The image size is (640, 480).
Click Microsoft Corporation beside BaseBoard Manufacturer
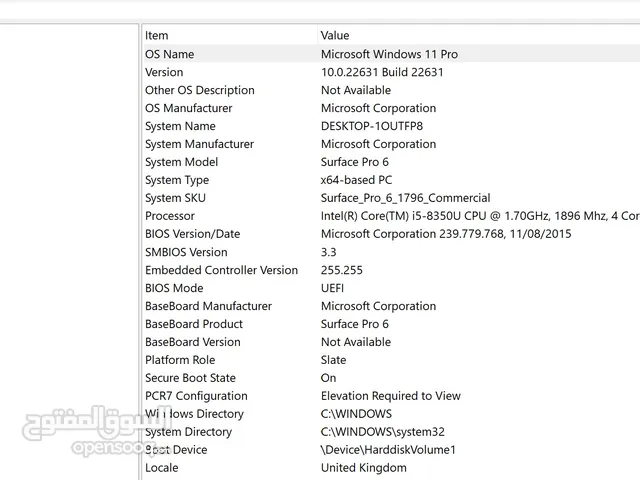point(378,306)
